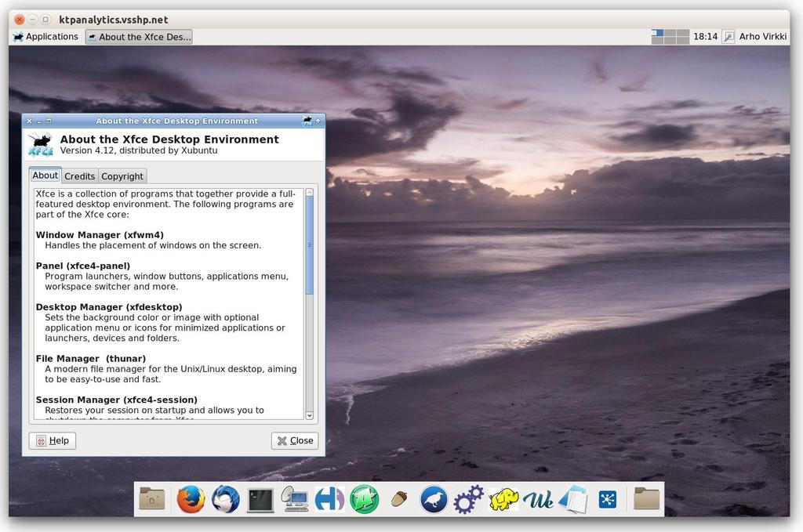This screenshot has height=532, width=803.
Task: Click the user session icon beside Arho Virkki
Action: (729, 37)
